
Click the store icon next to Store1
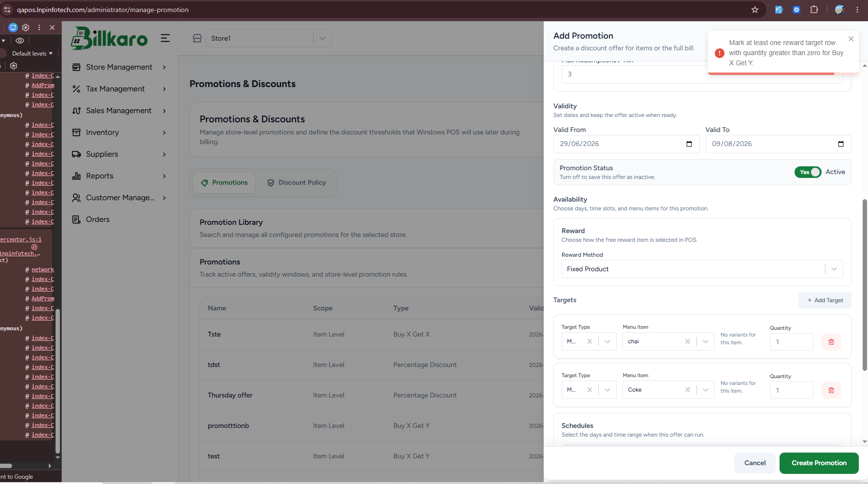coord(197,38)
